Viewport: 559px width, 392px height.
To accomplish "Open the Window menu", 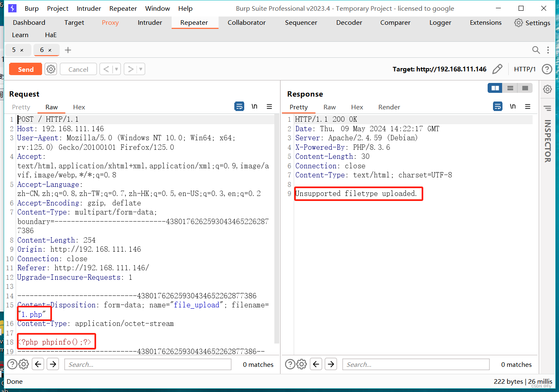I will pyautogui.click(x=158, y=8).
